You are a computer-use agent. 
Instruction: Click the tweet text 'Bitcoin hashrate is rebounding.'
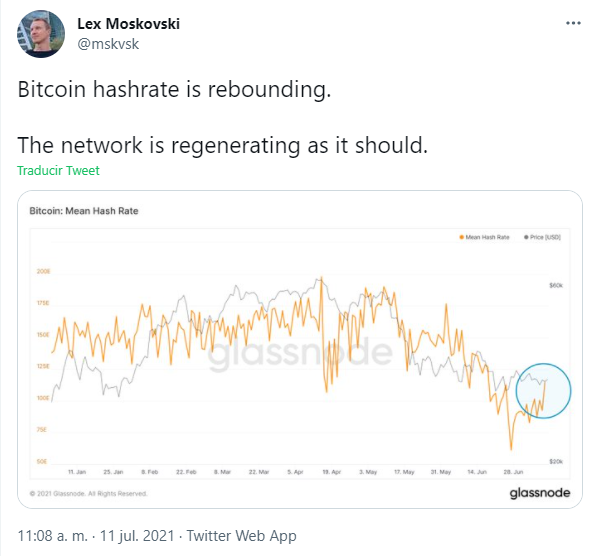[x=174, y=89]
